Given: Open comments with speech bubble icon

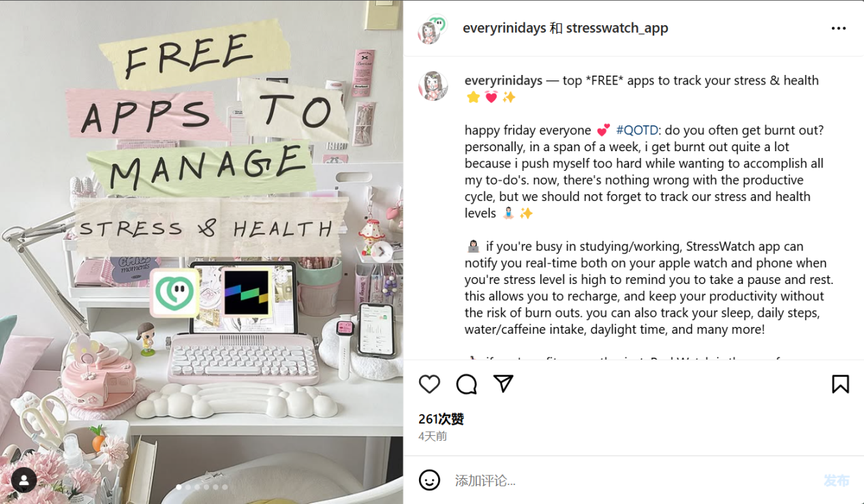Looking at the screenshot, I should click(x=467, y=384).
